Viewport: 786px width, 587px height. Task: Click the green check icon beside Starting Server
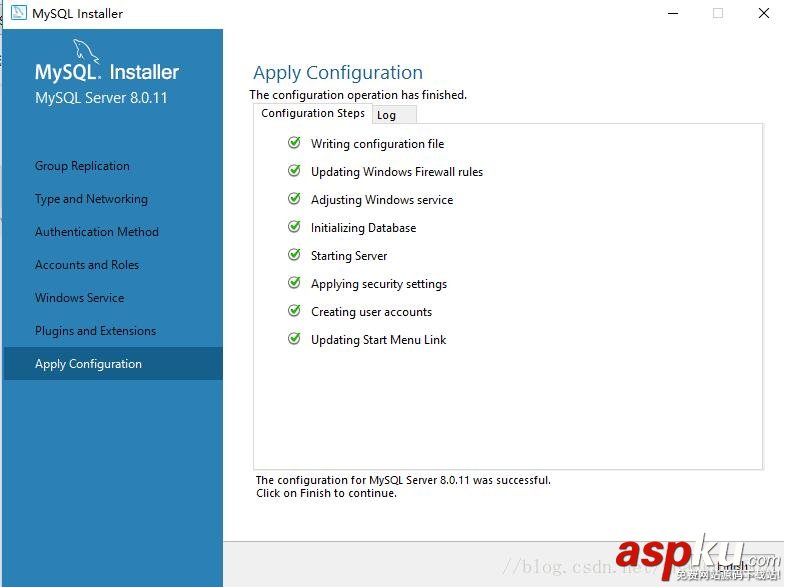294,255
